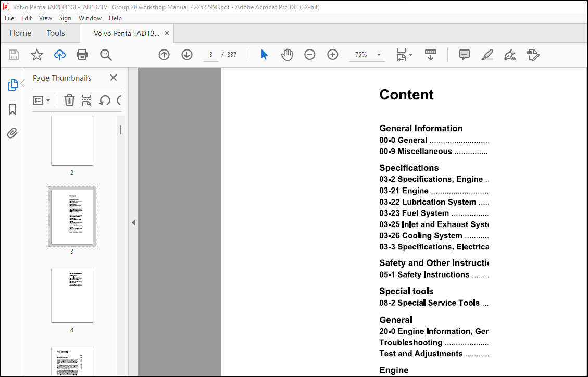Go to next page arrow
The width and height of the screenshot is (588, 377).
pos(187,55)
